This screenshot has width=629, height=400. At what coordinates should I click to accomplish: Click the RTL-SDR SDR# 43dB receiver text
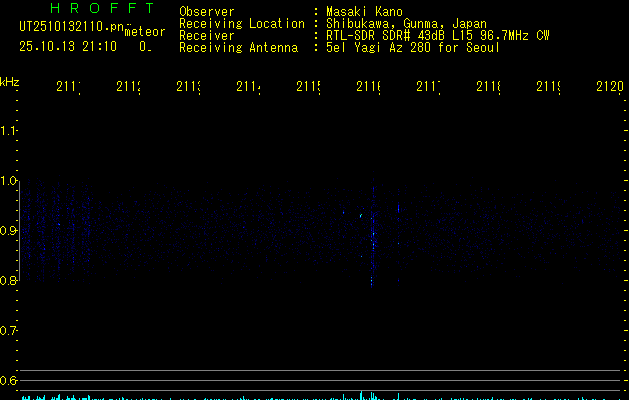pyautogui.click(x=437, y=36)
